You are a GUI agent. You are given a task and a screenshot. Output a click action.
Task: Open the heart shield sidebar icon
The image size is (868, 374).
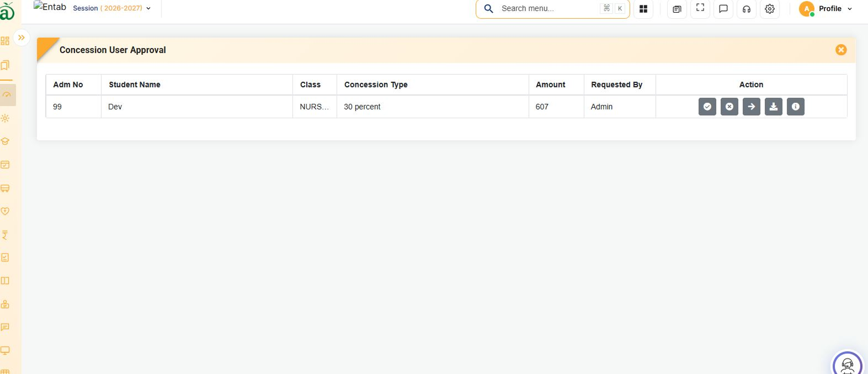pos(5,211)
